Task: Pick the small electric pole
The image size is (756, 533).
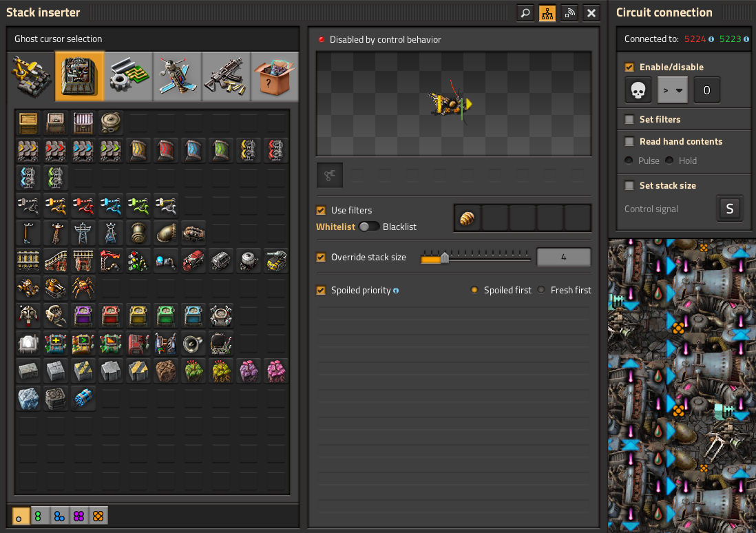Action: pyautogui.click(x=28, y=233)
